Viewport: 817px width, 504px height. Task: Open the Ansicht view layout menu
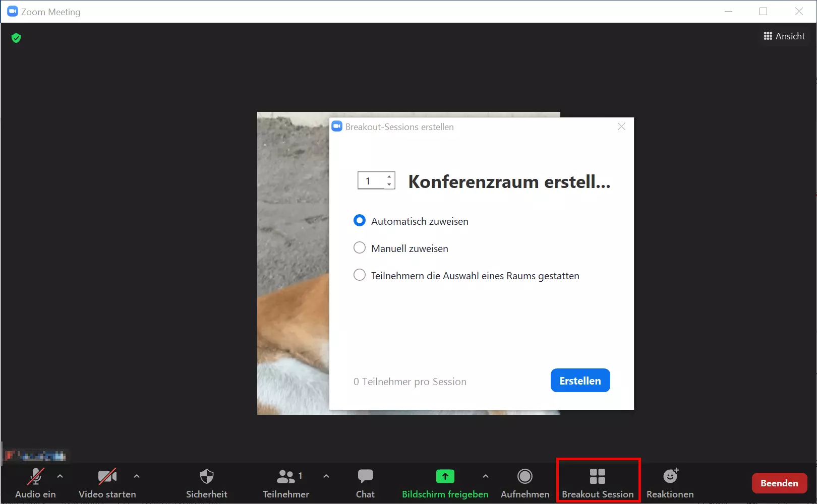tap(784, 36)
